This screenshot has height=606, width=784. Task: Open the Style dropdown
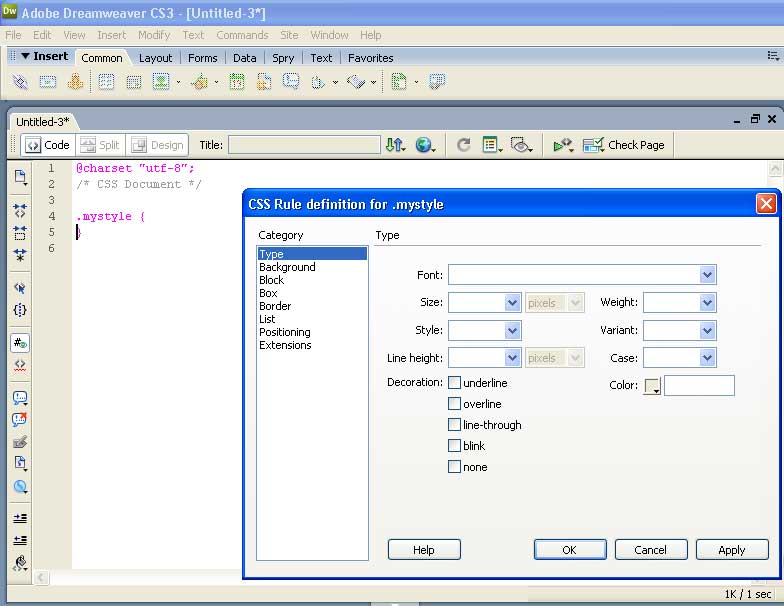[x=512, y=330]
